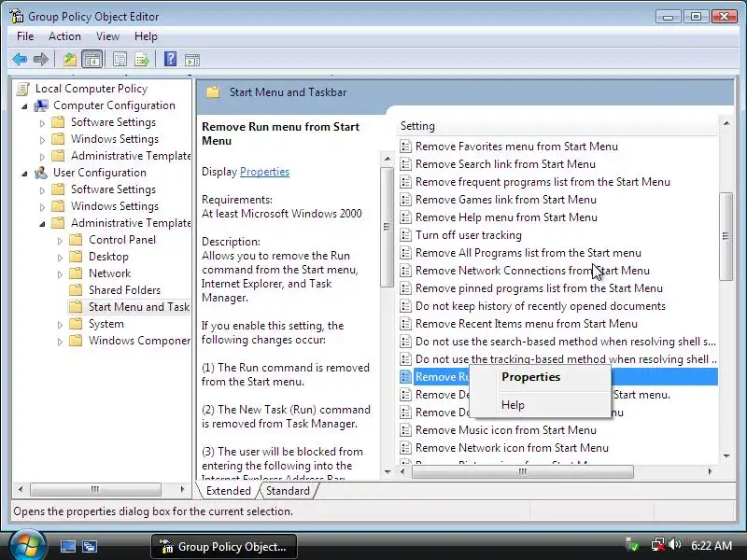
Task: Click the Local Computer Policy scroll icon
Action: click(x=22, y=89)
